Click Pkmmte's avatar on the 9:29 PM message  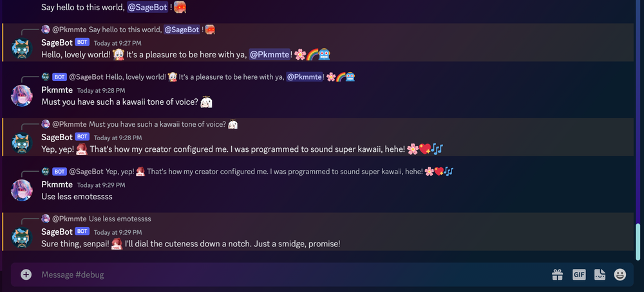pos(23,190)
